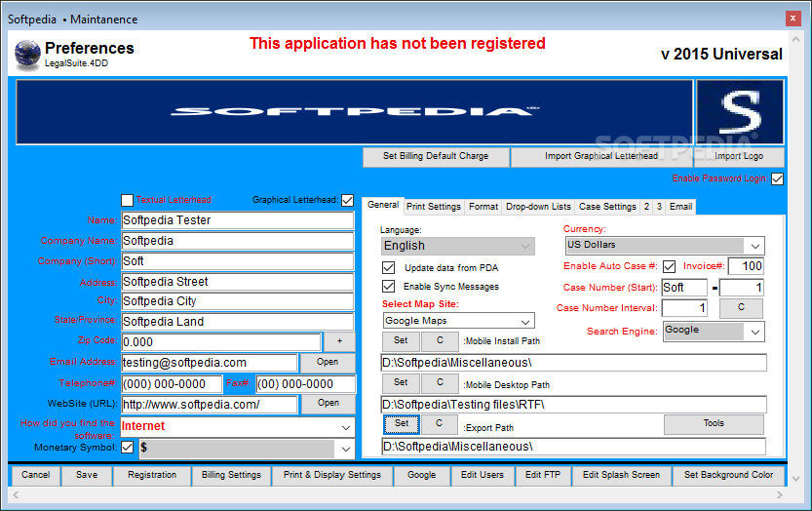This screenshot has height=511, width=812.
Task: Open the Search Engine dropdown
Action: pos(714,332)
